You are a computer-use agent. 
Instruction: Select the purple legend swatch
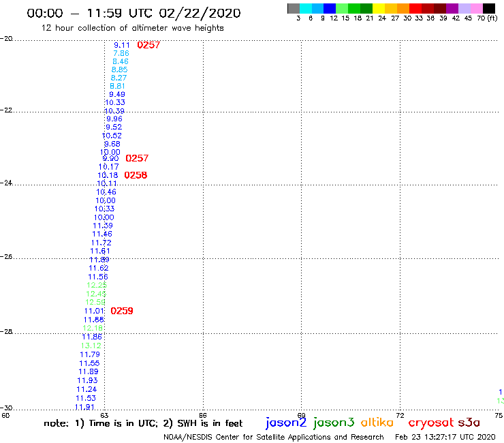coord(452,8)
